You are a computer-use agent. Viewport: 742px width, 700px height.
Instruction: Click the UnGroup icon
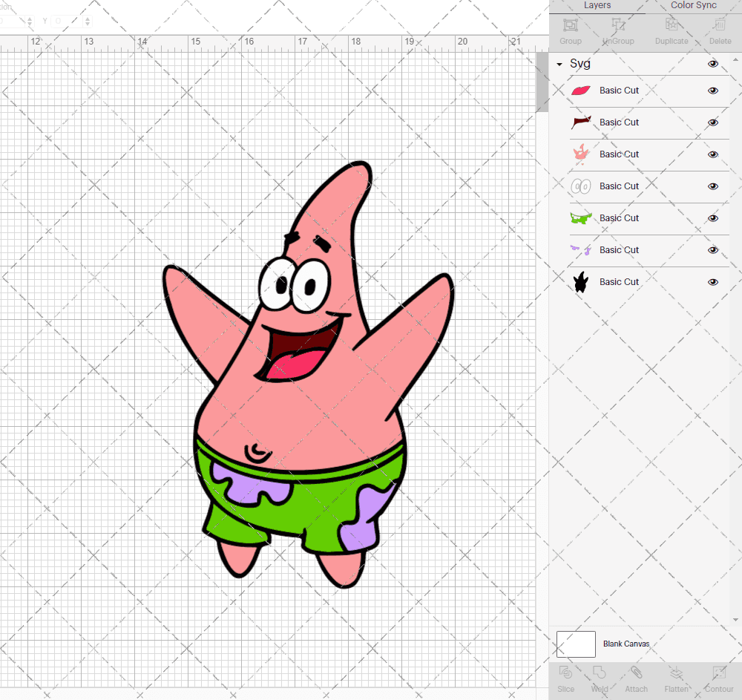coord(618,24)
